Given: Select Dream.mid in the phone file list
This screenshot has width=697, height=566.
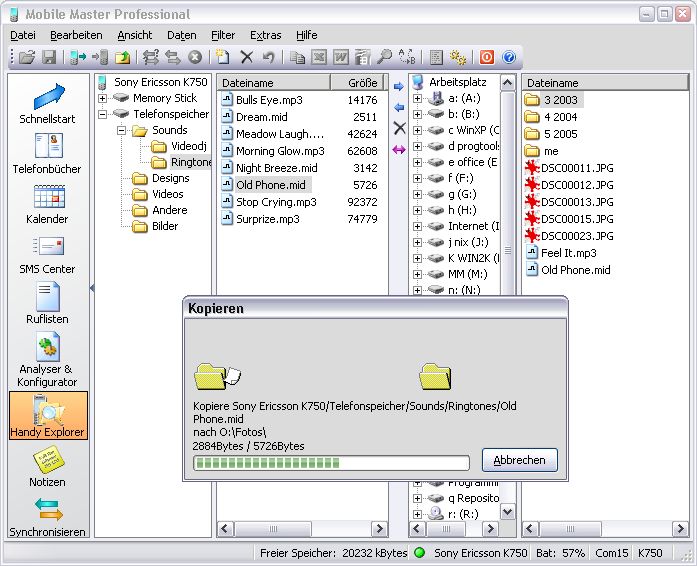Looking at the screenshot, I should pyautogui.click(x=263, y=117).
